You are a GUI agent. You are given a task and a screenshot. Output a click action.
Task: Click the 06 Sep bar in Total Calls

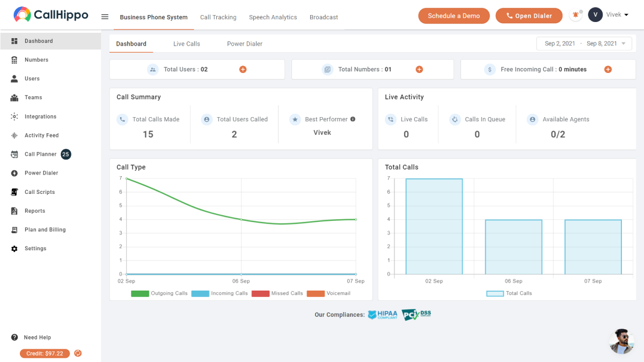[x=514, y=247]
